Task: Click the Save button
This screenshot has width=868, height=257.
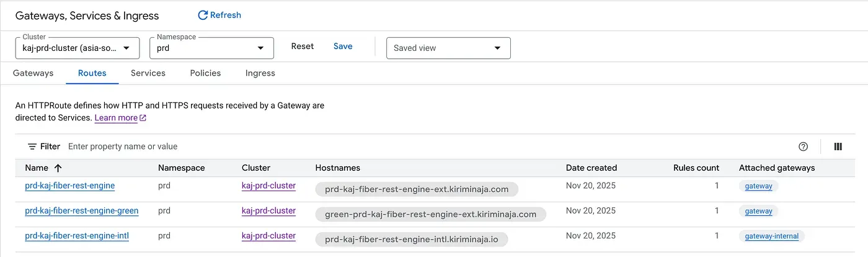Action: click(343, 47)
